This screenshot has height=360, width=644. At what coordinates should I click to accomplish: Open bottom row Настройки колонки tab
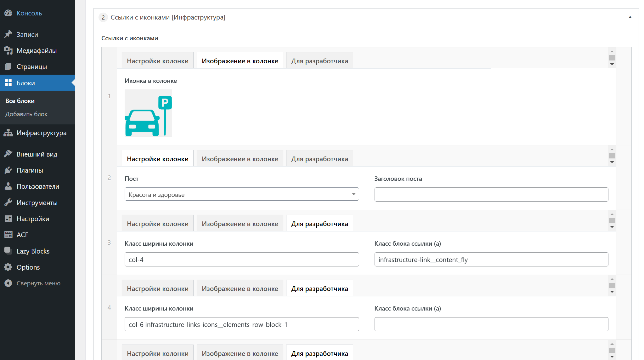coord(158,353)
